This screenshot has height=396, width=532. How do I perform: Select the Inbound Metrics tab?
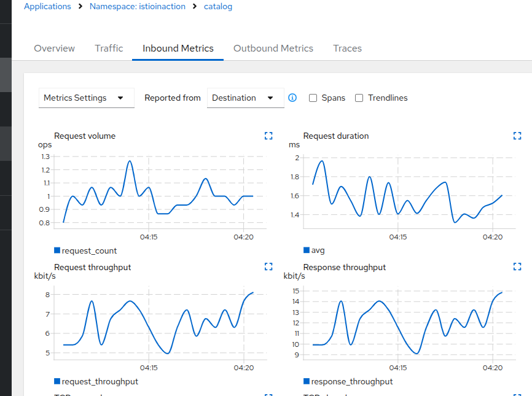[178, 49]
